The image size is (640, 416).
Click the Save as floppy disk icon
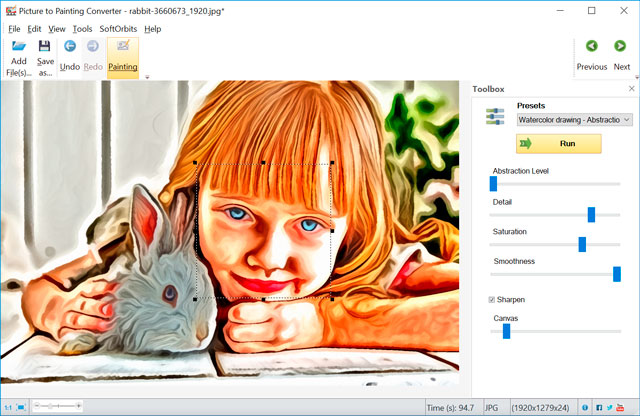point(45,47)
